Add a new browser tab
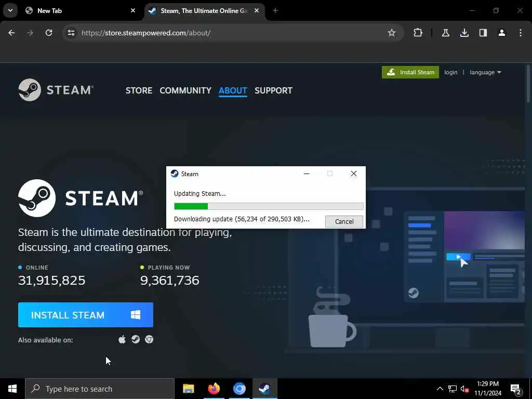This screenshot has height=399, width=532. pos(275,10)
